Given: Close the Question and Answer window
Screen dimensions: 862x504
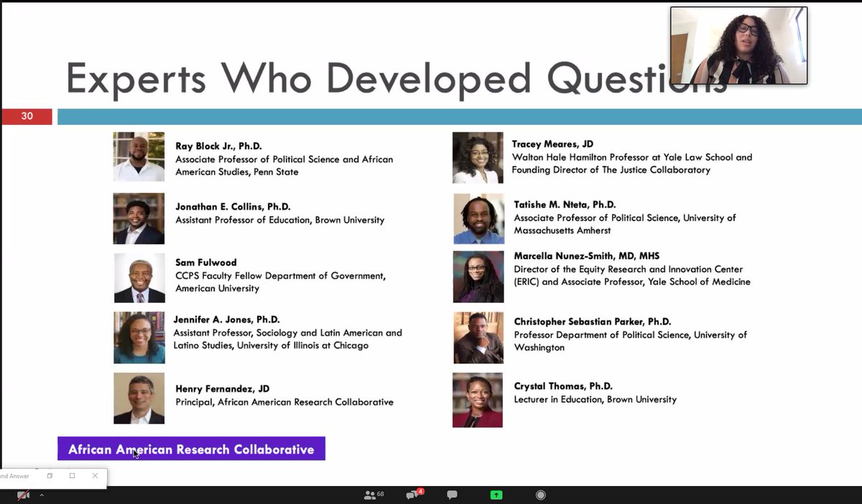Looking at the screenshot, I should 95,476.
